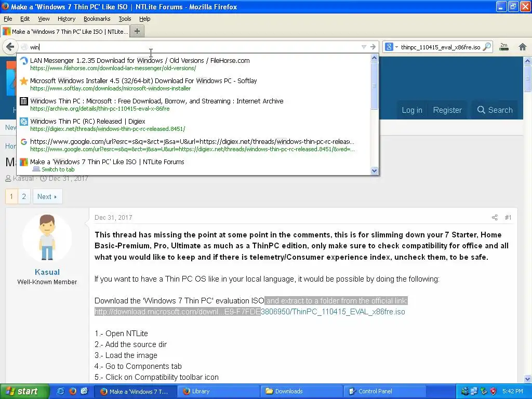Click the red shield security tray icon

pos(493,391)
